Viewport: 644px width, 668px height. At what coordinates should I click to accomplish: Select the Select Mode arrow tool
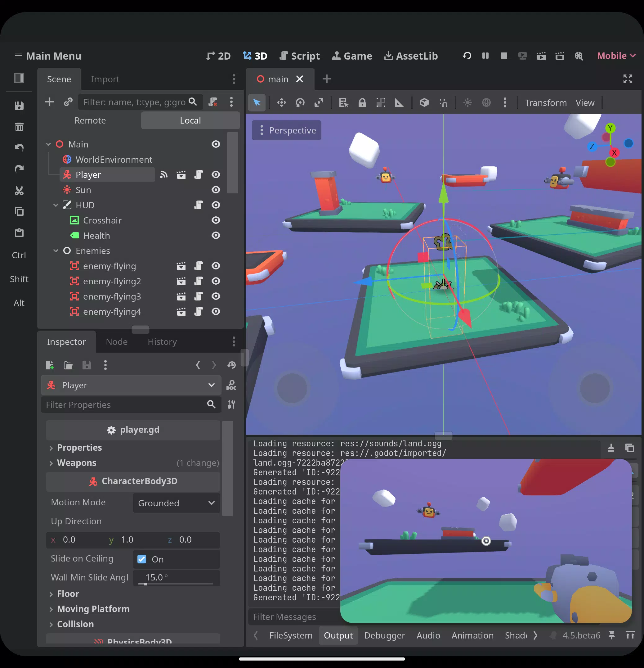pyautogui.click(x=257, y=102)
